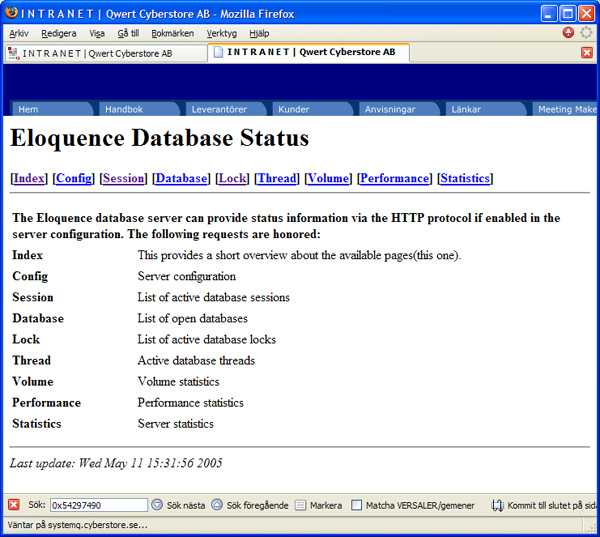Switch to first INTRANET Qwert Cyberstore tab
The height and width of the screenshot is (537, 600).
(106, 54)
